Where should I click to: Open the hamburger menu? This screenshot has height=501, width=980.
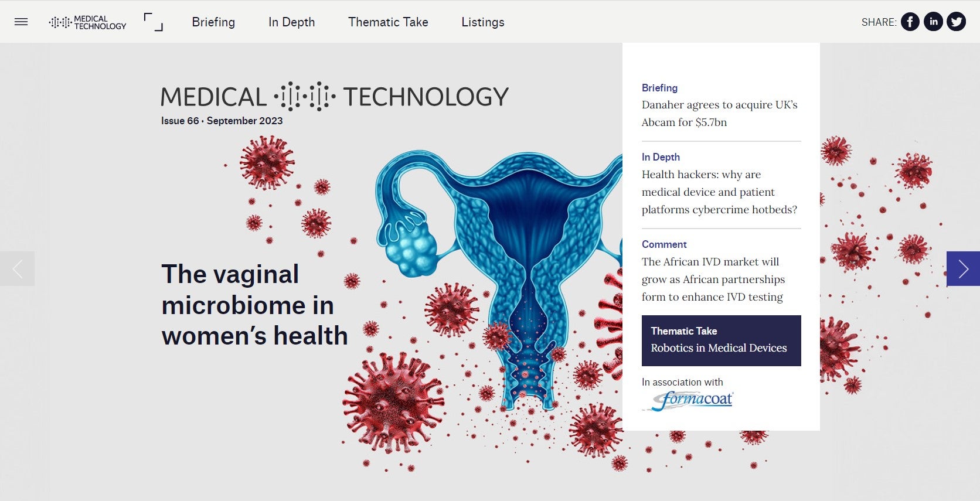tap(21, 22)
